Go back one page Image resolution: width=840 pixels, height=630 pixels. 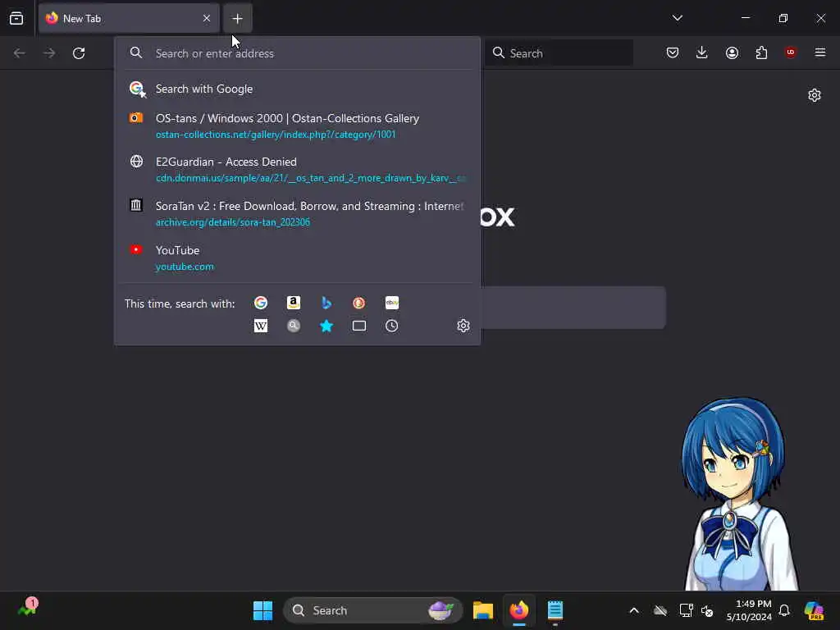[x=20, y=53]
